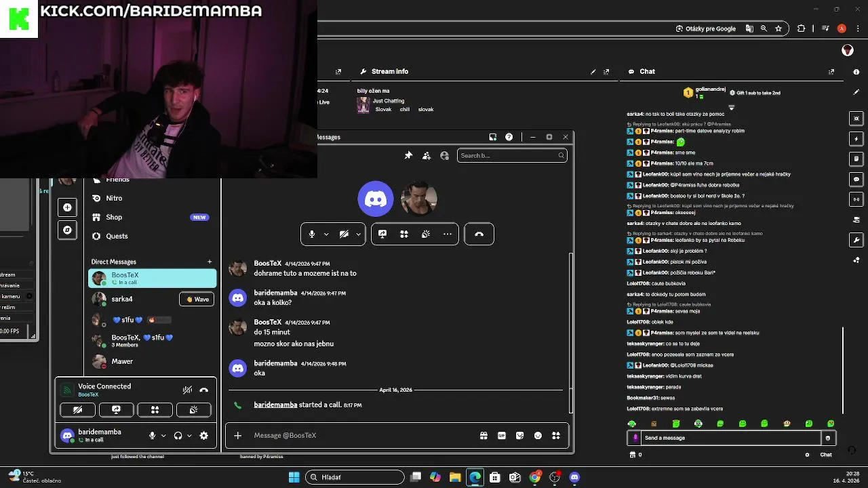Toggle camera button under Voice Connected
868x488 pixels.
point(77,409)
